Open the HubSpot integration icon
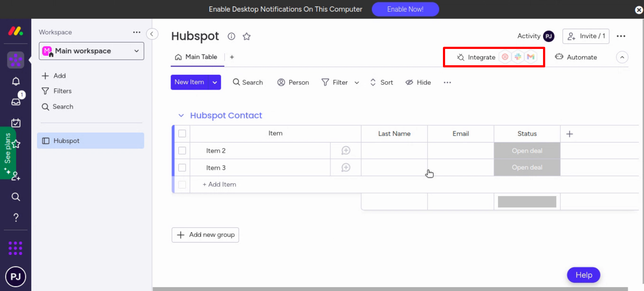The image size is (644, 291). pos(505,57)
